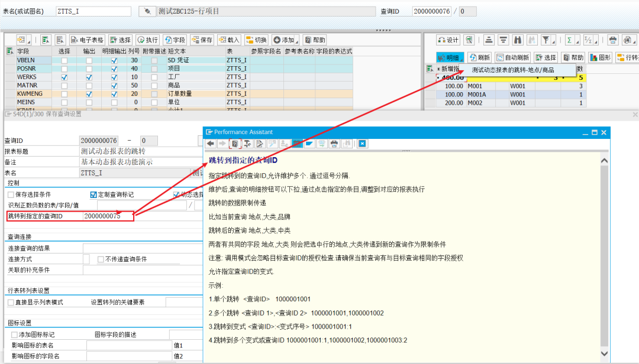This screenshot has height=364, width=639.
Task: Toggle 明细输出 checkbox for VBELN row
Action: pos(114,61)
